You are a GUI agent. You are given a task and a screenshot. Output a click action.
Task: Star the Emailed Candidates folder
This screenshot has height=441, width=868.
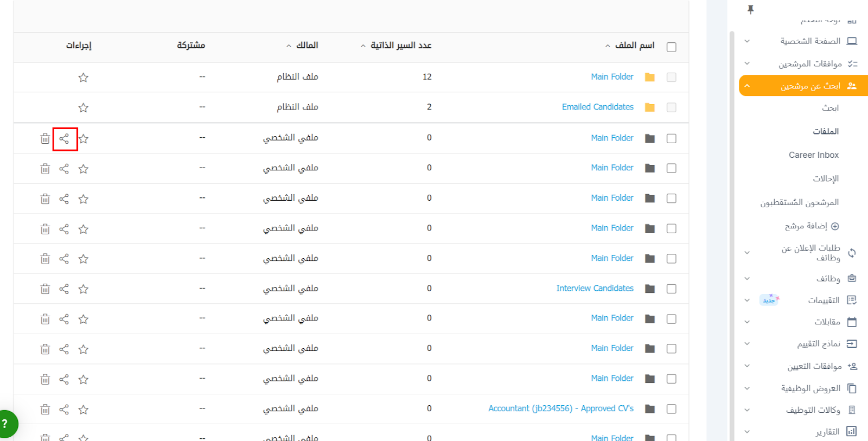(x=83, y=107)
